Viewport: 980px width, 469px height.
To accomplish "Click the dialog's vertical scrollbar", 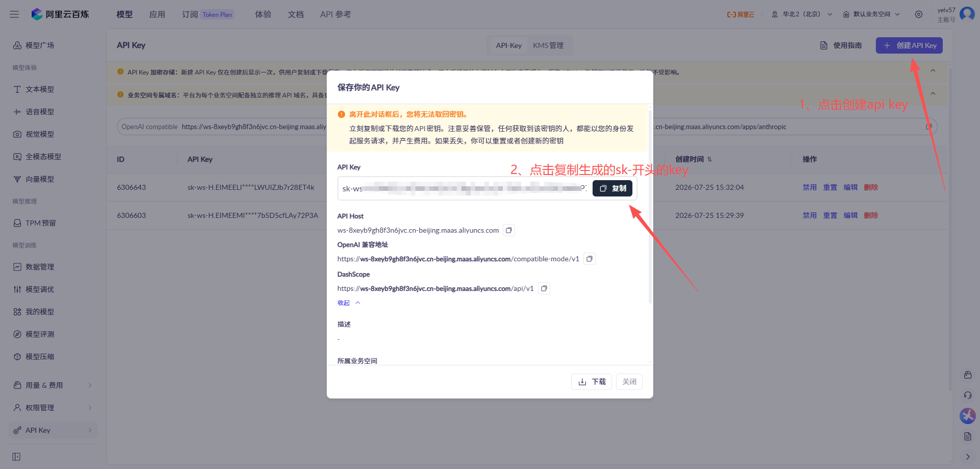I will pyautogui.click(x=650, y=206).
